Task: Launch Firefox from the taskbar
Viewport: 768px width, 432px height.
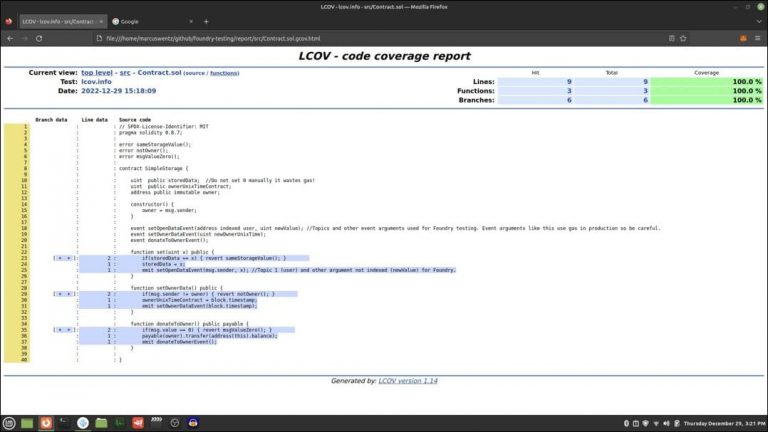Action: [x=45, y=423]
